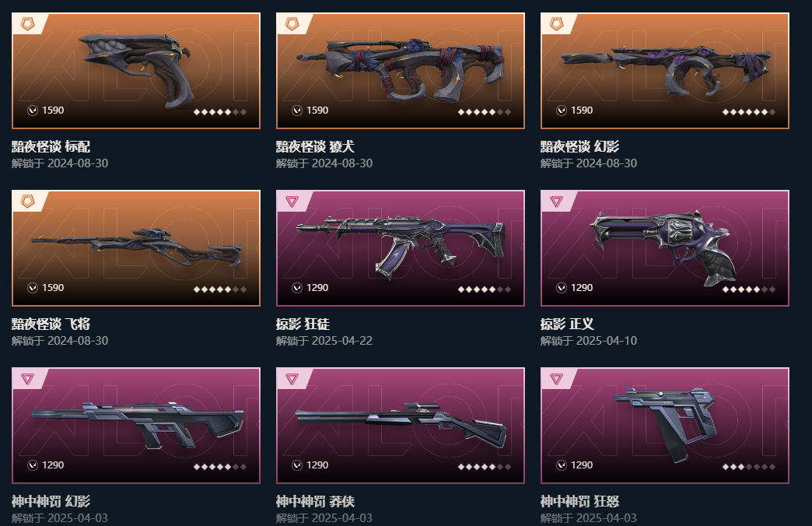Select the 神中神罚 莽侠 rifle card
Image resolution: width=812 pixels, height=526 pixels.
[x=401, y=426]
